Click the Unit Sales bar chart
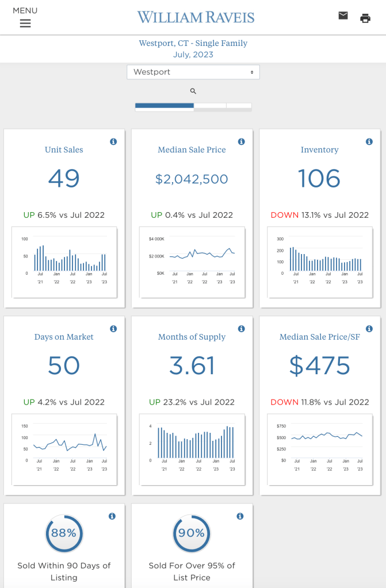This screenshot has height=588, width=386. [64, 262]
